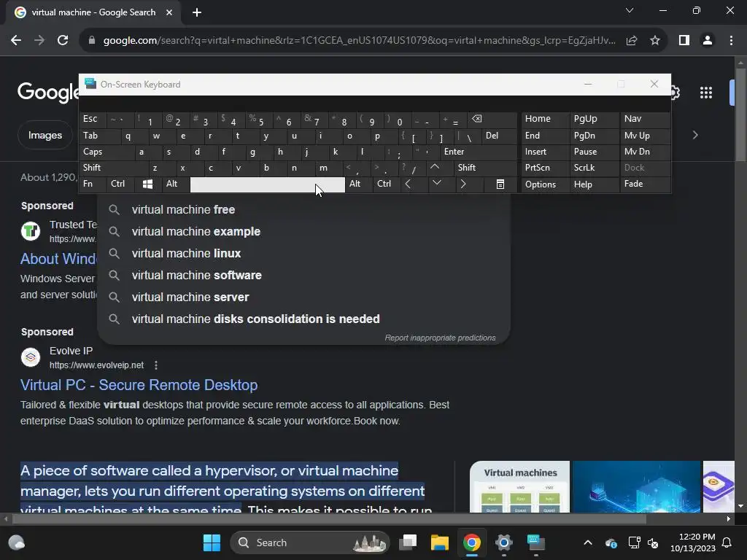Click the Windows taskbar Search box
This screenshot has width=747, height=560.
click(310, 542)
